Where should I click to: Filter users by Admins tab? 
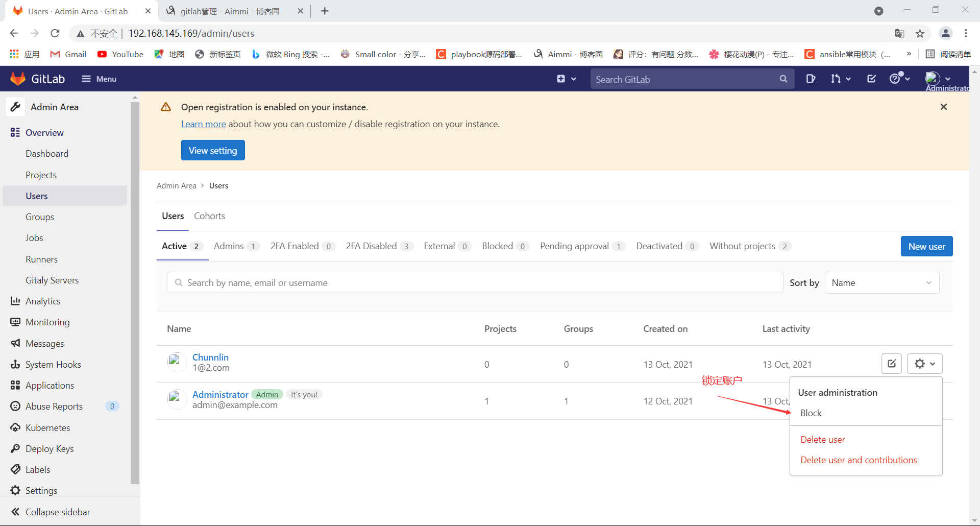point(237,246)
